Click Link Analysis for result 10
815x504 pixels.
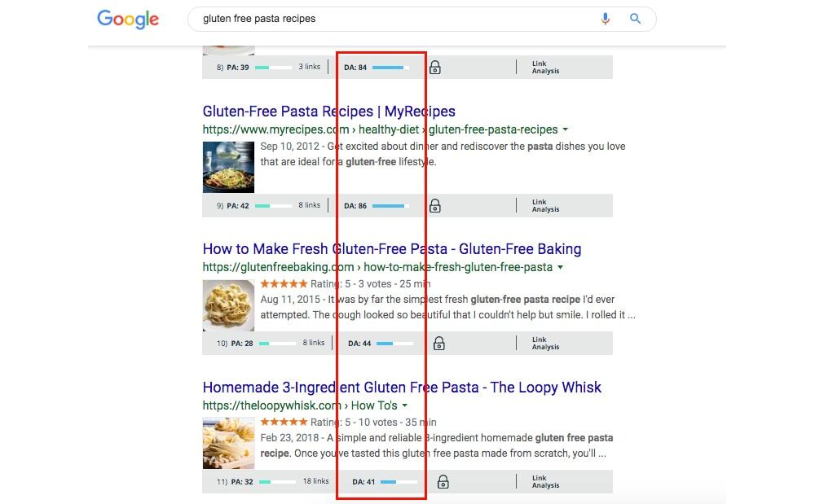click(x=545, y=343)
